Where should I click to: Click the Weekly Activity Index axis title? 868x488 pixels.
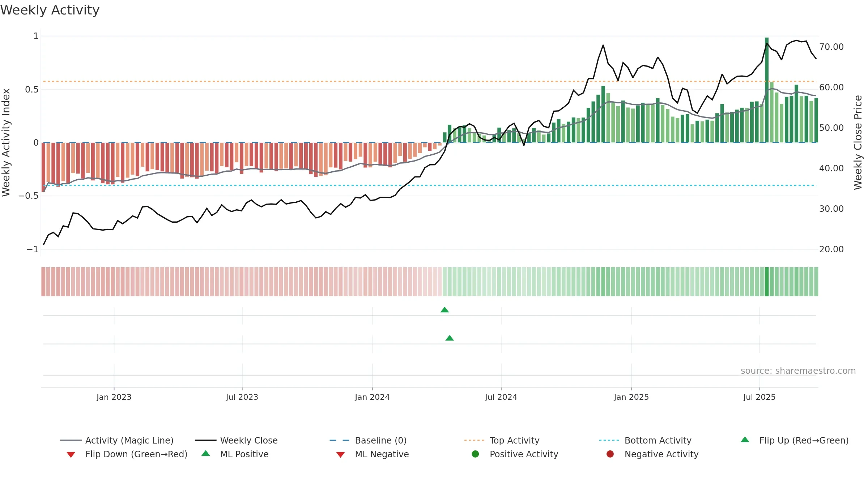click(6, 142)
